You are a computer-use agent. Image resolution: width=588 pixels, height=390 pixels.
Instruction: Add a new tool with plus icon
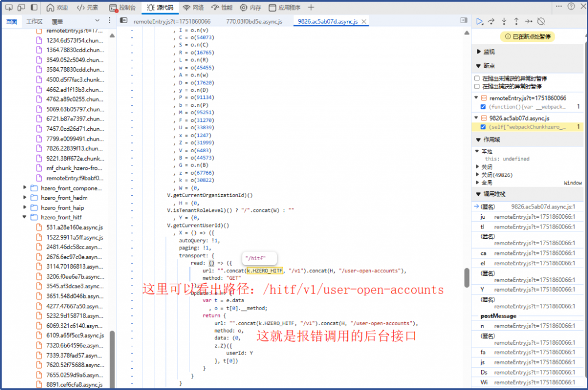click(311, 7)
